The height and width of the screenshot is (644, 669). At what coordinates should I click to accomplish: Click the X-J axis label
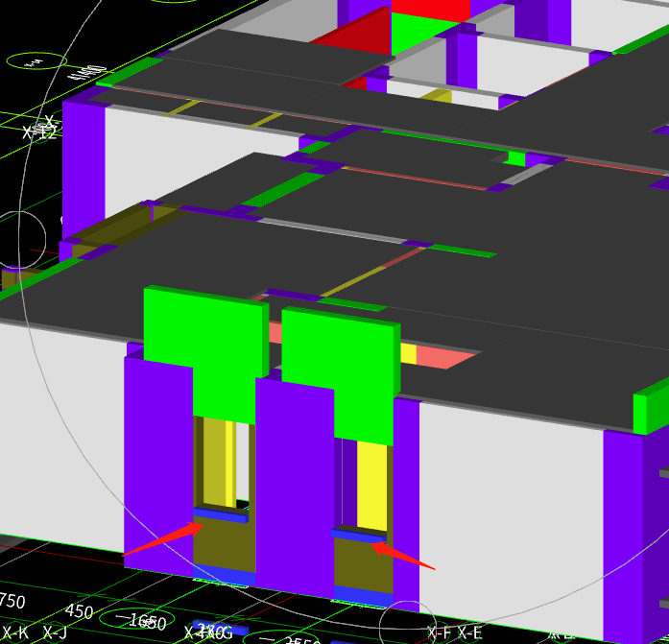pos(55,632)
